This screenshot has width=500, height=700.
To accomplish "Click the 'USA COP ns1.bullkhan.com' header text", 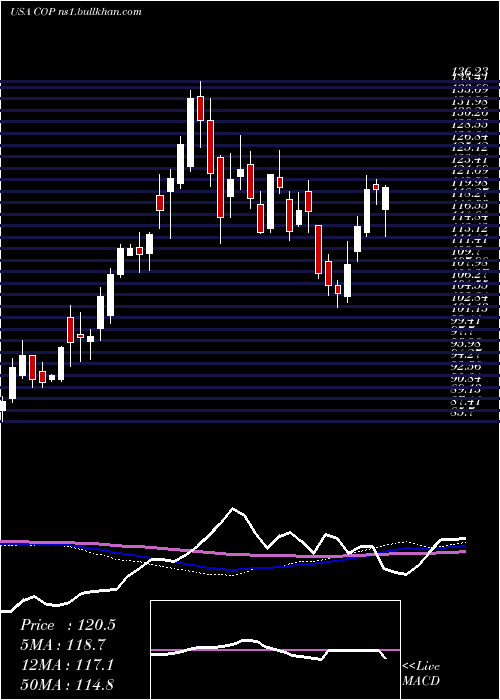I will [x=76, y=11].
